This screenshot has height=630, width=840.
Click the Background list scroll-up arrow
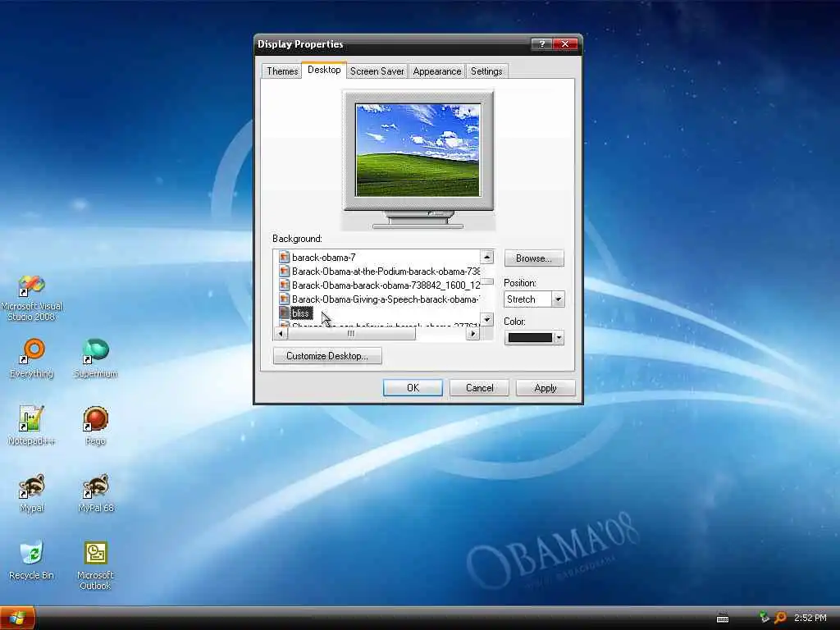[487, 257]
